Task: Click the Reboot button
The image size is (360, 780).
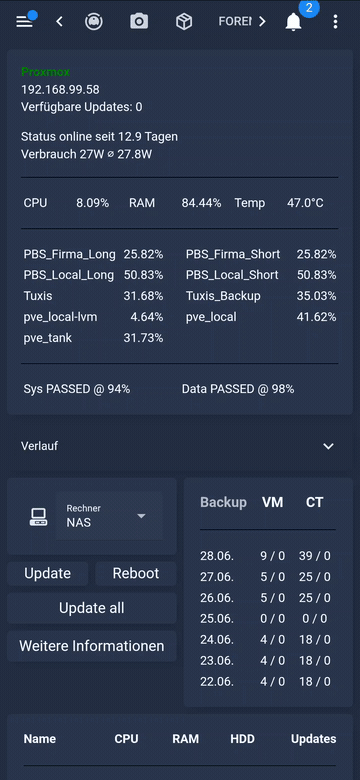Action: tap(136, 574)
